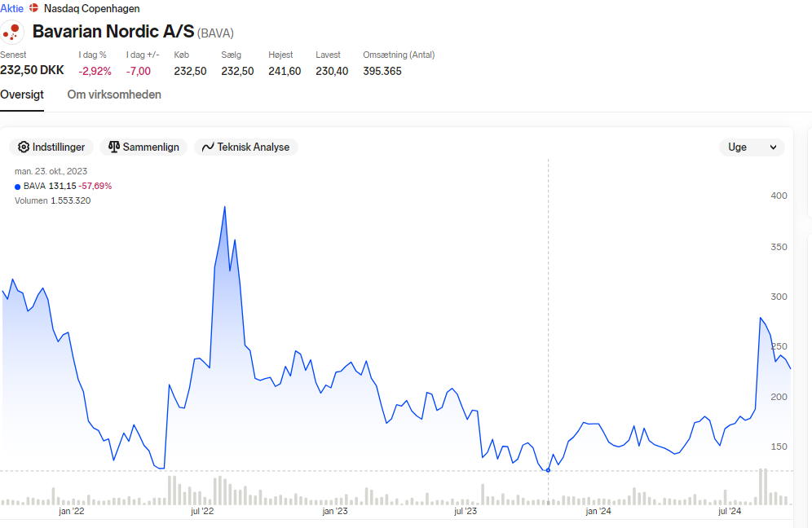This screenshot has height=528, width=812.
Task: Click the gear icon in Indstillinger
Action: click(x=24, y=147)
